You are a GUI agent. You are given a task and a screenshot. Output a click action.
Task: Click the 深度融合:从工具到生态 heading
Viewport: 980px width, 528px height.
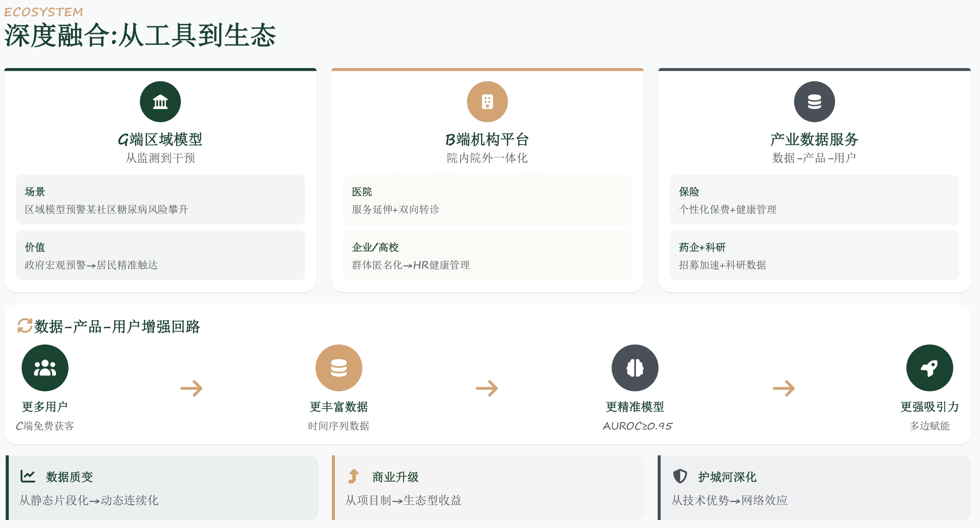(x=140, y=35)
